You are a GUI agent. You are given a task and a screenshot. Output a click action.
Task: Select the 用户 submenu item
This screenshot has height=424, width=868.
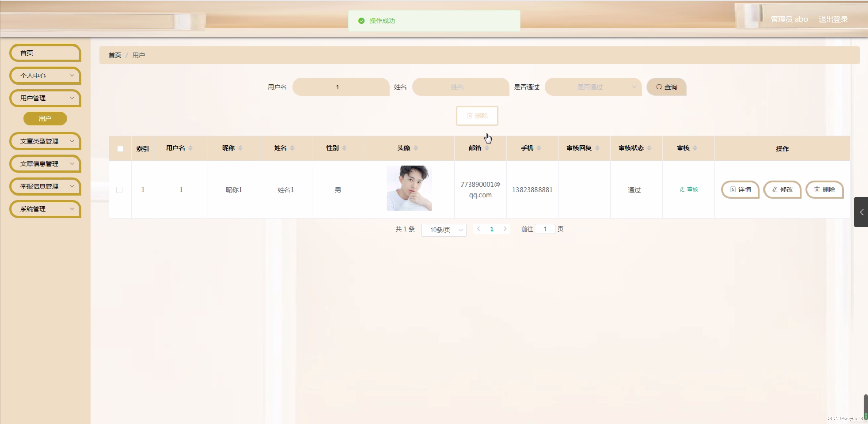45,118
